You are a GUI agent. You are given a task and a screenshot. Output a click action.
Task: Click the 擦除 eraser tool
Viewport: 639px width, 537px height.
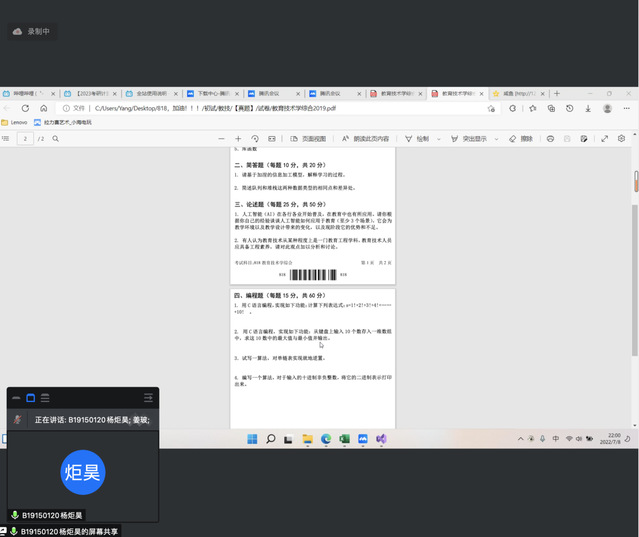click(521, 139)
